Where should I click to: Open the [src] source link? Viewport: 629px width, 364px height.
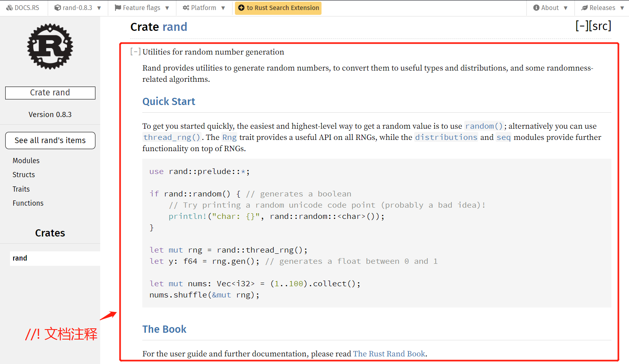[x=600, y=26]
